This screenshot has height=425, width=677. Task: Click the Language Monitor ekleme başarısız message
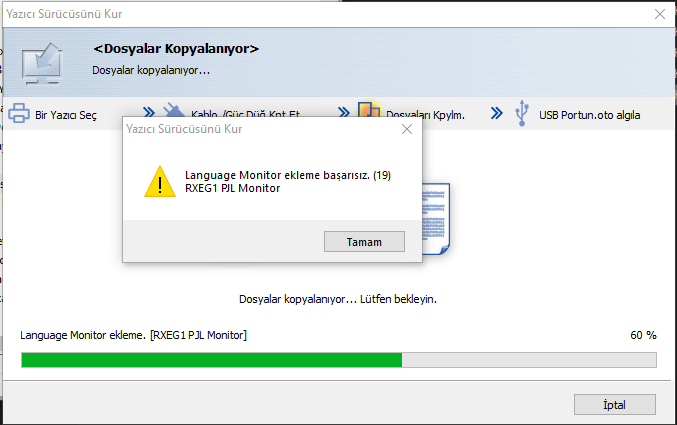(288, 175)
